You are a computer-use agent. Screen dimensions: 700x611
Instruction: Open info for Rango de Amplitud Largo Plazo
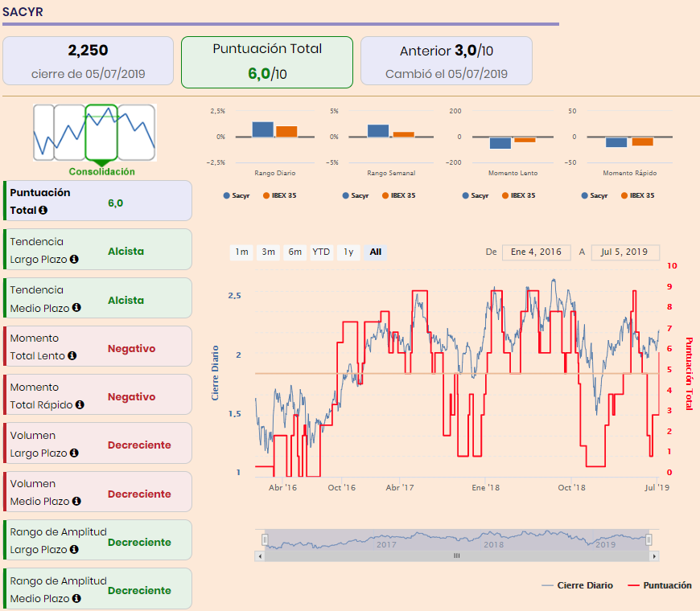click(x=74, y=549)
